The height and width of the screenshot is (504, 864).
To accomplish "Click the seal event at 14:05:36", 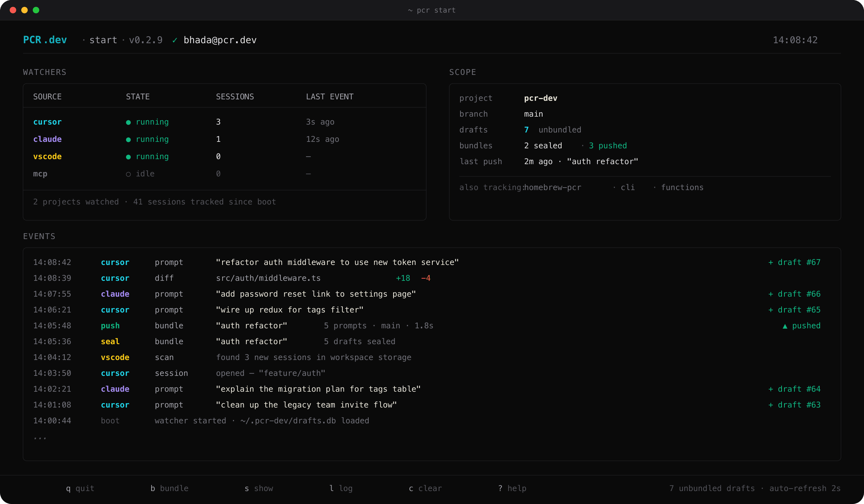I will pyautogui.click(x=214, y=342).
